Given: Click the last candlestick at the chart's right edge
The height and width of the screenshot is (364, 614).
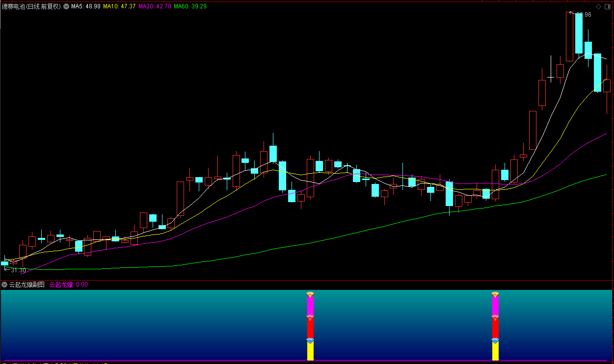Looking at the screenshot, I should 607,86.
